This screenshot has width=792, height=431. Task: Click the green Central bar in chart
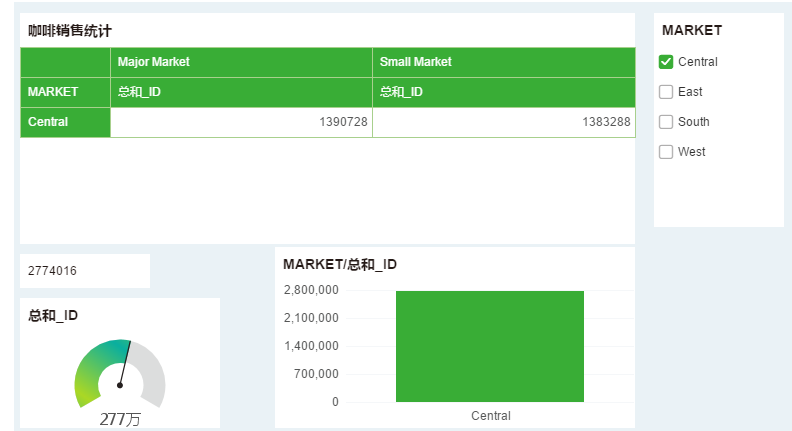pos(490,346)
